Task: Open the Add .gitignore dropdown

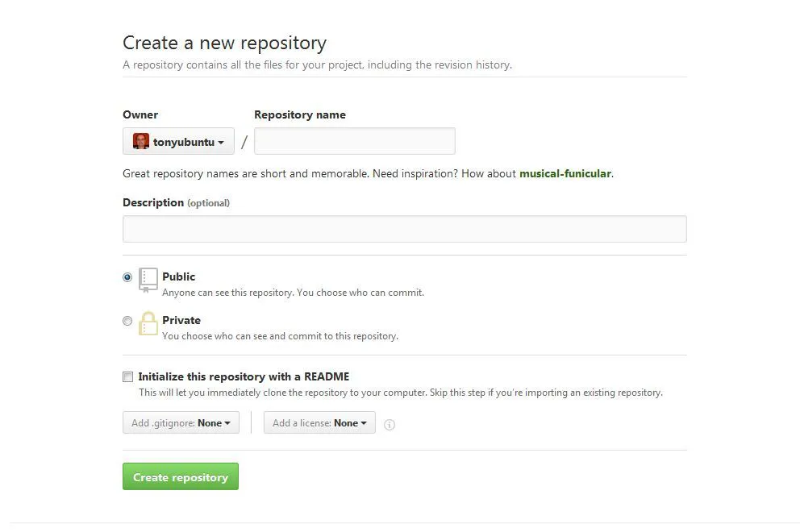Action: [x=181, y=422]
